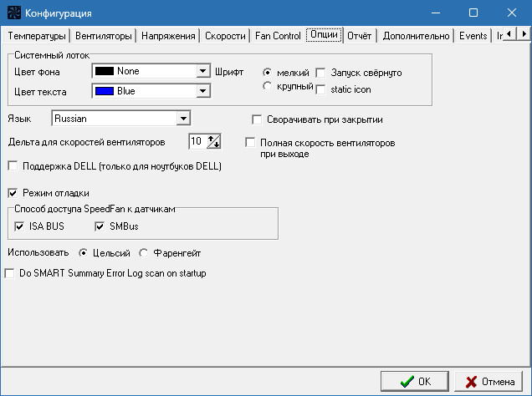Check Полная скорость вентиляторов при выходе
Screen dimensions: 532x396
pos(250,143)
